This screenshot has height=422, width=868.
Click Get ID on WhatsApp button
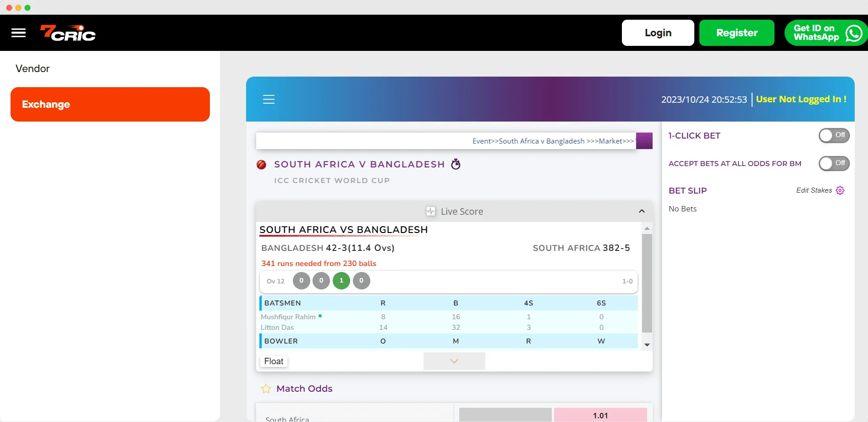click(x=826, y=33)
